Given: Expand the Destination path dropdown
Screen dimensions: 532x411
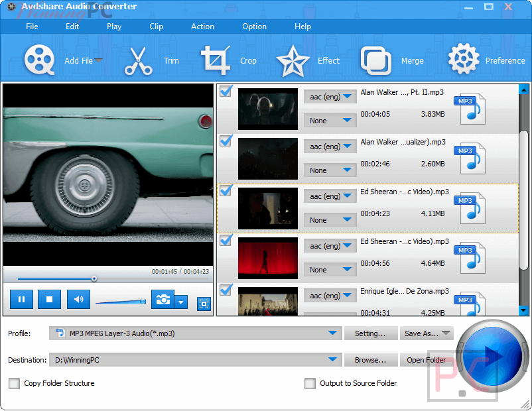Looking at the screenshot, I should coord(332,359).
